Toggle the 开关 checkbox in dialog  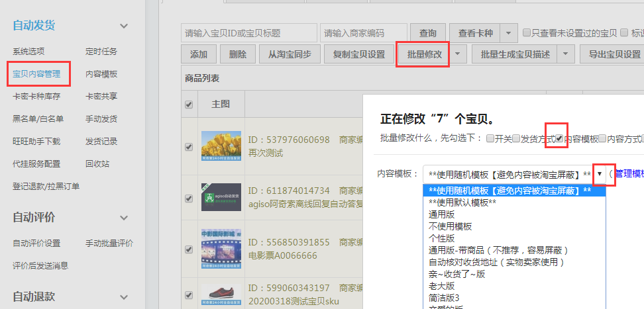click(x=490, y=139)
